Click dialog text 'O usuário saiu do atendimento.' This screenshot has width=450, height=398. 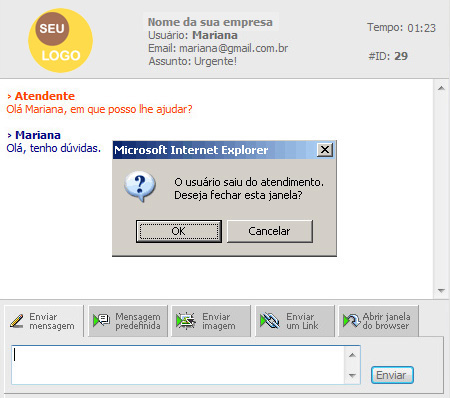(249, 182)
